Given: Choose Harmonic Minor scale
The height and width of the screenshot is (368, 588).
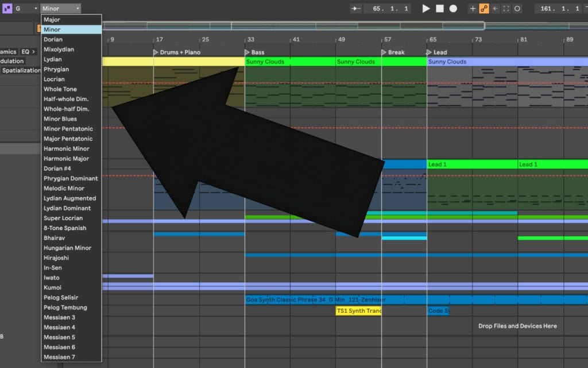Looking at the screenshot, I should (67, 149).
